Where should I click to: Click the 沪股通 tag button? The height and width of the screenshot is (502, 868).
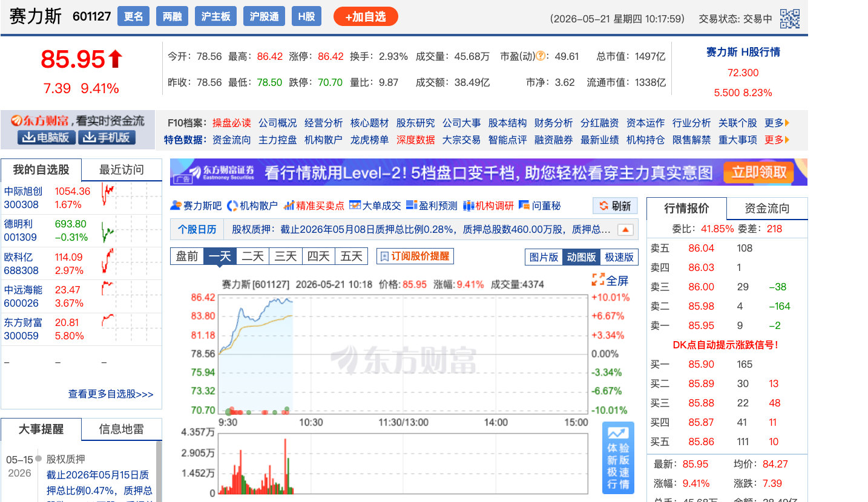pyautogui.click(x=264, y=16)
